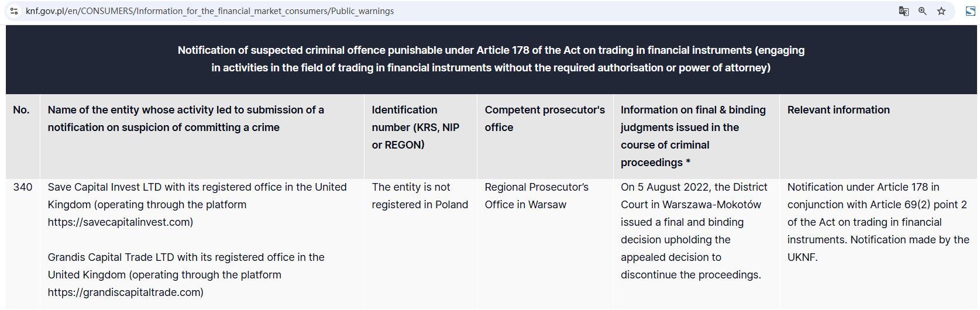Click the Article 178 notification table title
The height and width of the screenshot is (310, 980).
pos(491,59)
